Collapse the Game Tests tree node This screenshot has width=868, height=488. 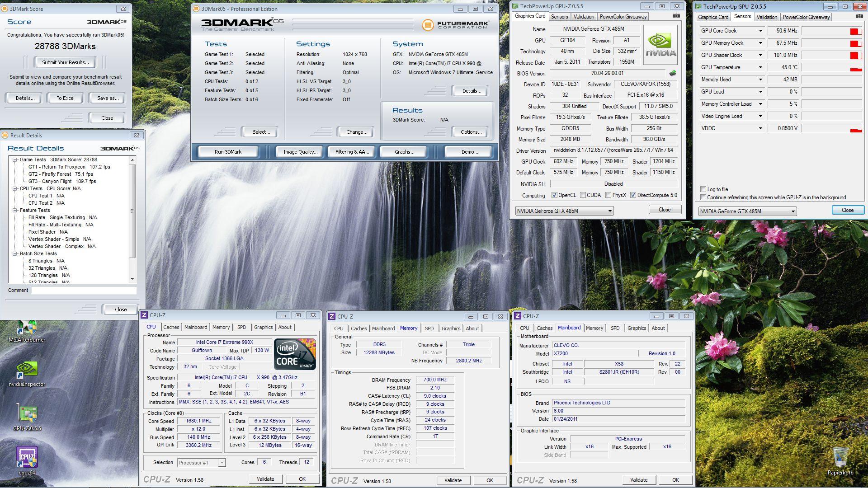click(x=15, y=160)
